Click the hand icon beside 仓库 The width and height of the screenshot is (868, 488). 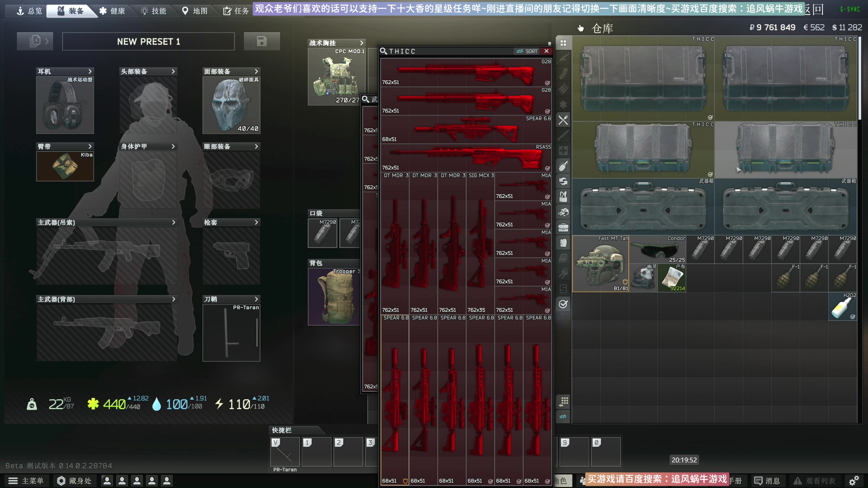point(581,28)
